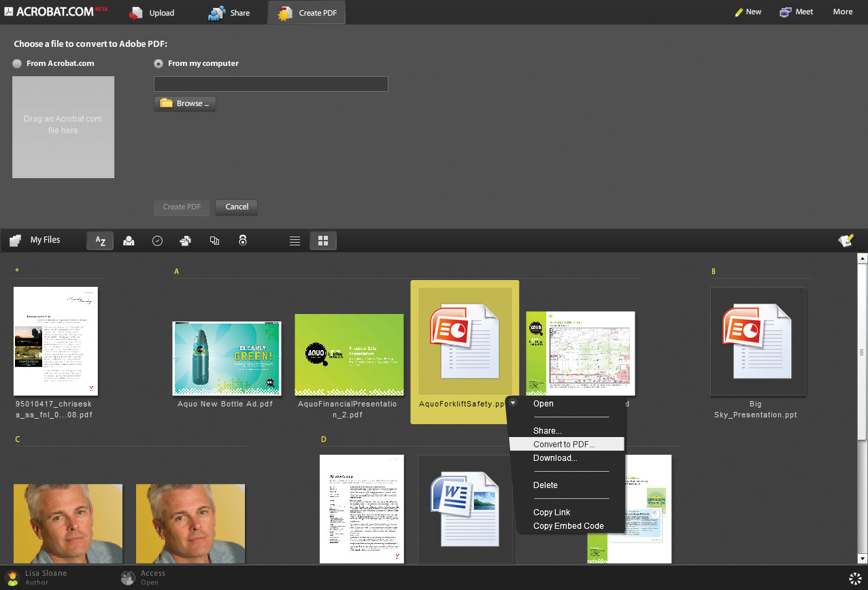Switch to the Create PDF tab
Viewport: 868px width, 590px height.
tap(307, 12)
